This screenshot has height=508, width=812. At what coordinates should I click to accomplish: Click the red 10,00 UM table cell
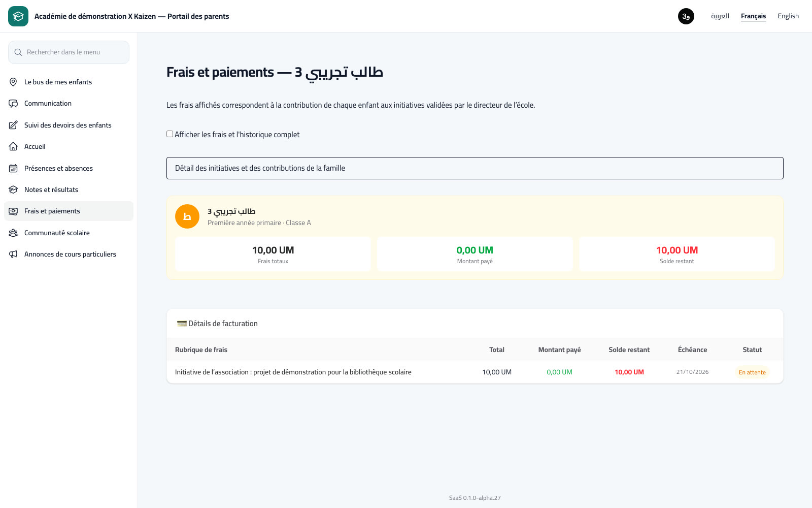629,372
